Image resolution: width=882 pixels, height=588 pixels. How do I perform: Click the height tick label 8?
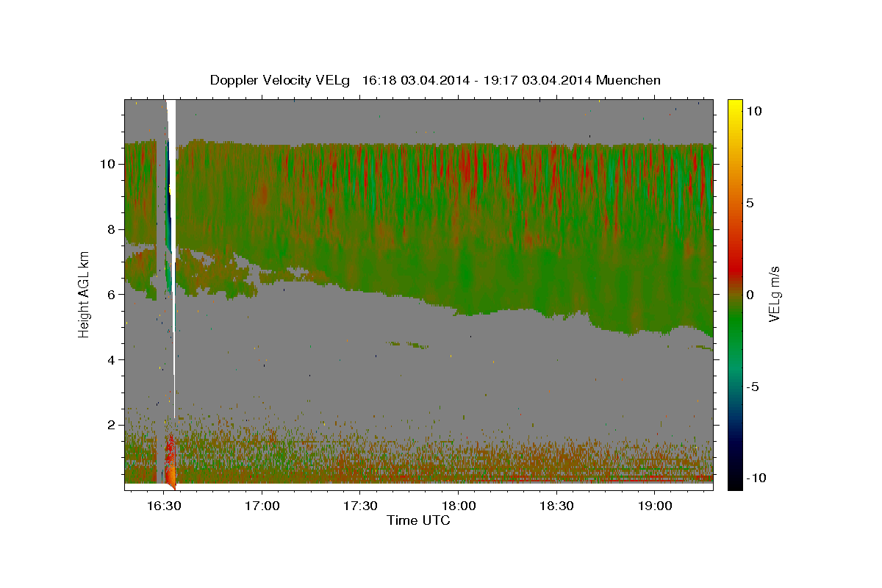click(x=112, y=229)
